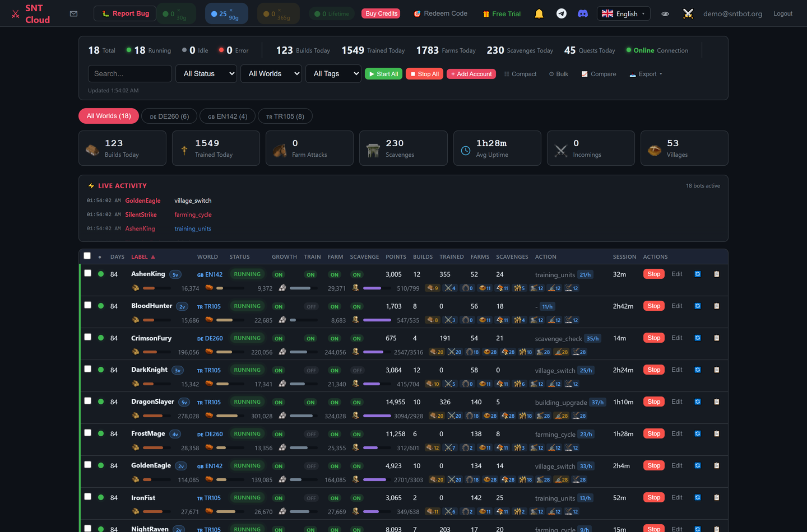Switch to the EN142 (4) world tab

tap(228, 116)
